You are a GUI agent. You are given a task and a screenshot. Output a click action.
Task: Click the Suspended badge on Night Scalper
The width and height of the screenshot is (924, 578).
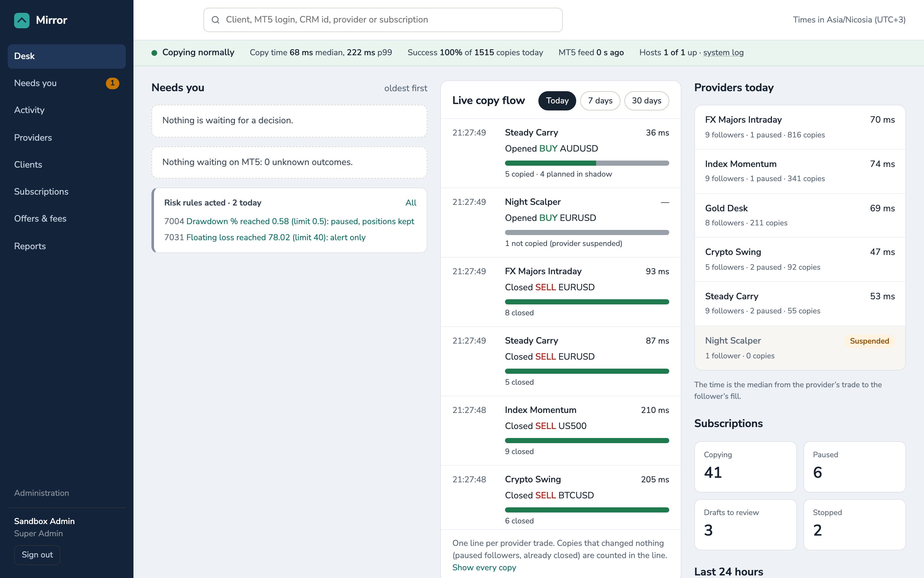pyautogui.click(x=869, y=341)
